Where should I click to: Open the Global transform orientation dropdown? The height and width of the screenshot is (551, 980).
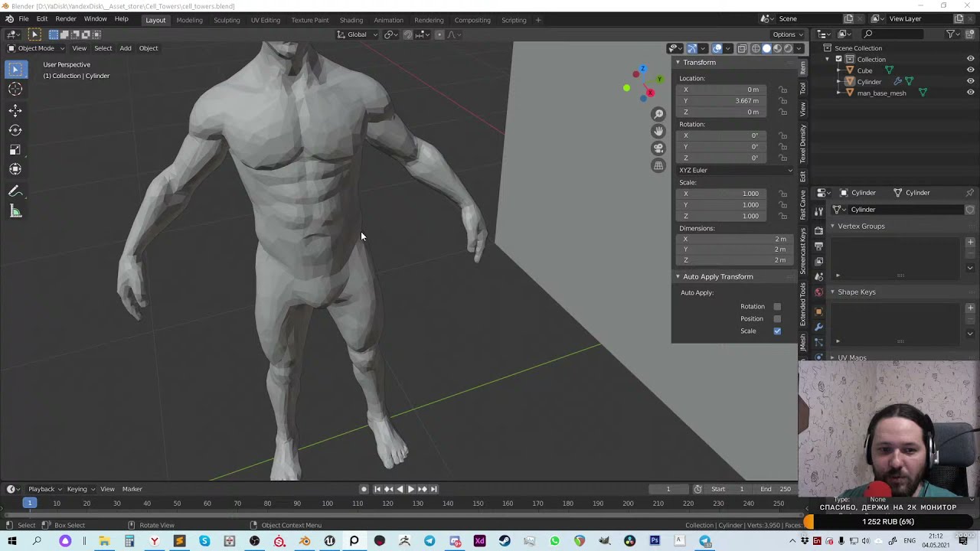coord(357,34)
